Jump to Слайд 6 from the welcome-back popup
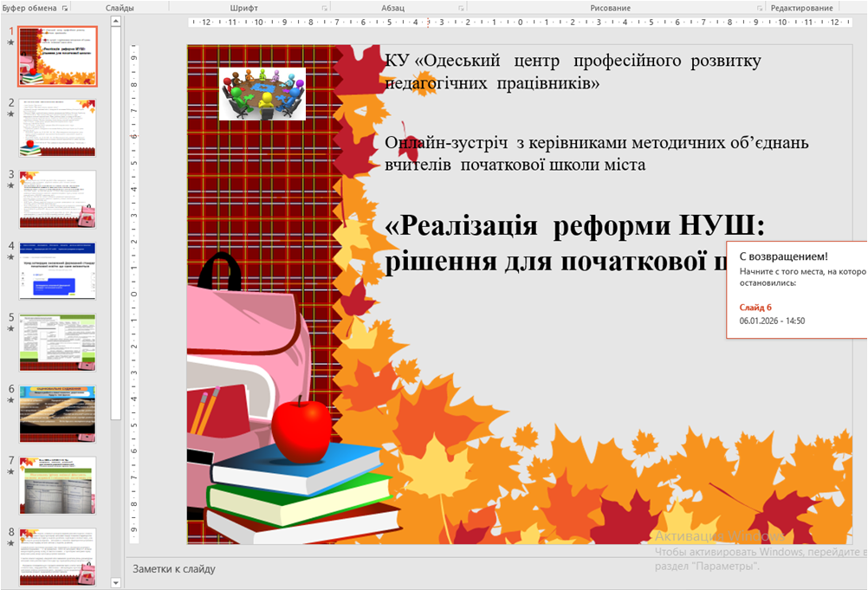The image size is (868, 590). (x=755, y=308)
